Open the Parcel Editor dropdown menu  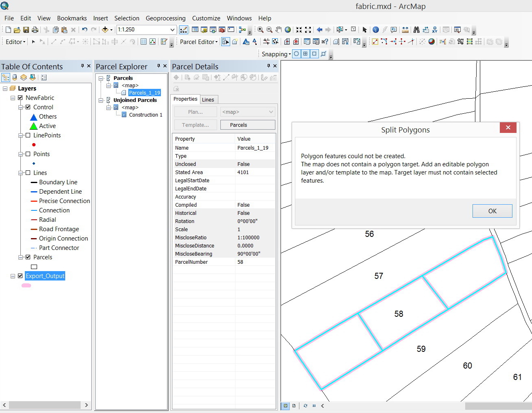199,42
